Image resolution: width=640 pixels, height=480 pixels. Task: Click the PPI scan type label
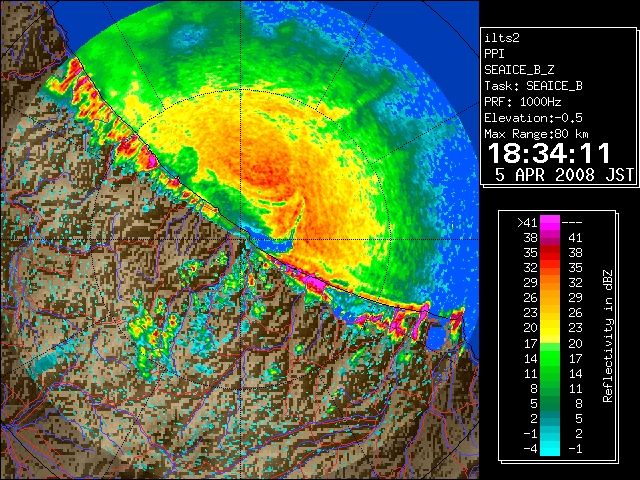494,54
